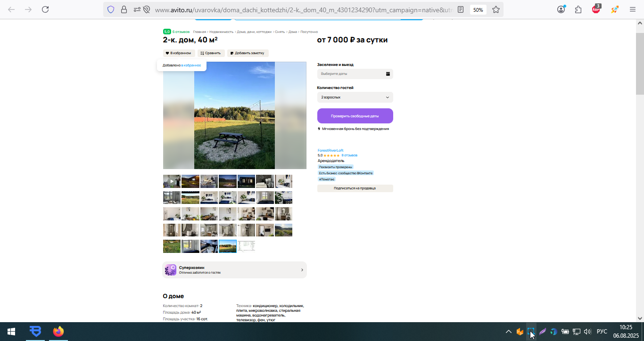Bookmark this page with the star icon
The height and width of the screenshot is (341, 644).
click(x=496, y=9)
